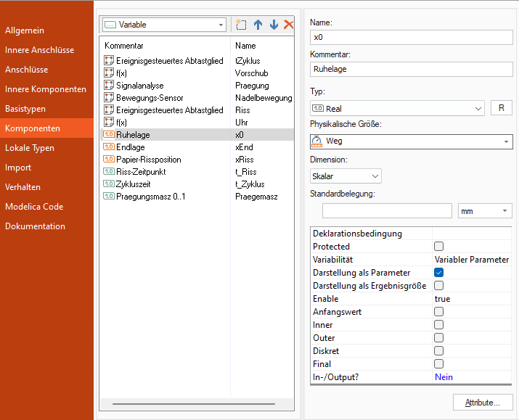Image resolution: width=519 pixels, height=420 pixels.
Task: Click the Endlage variable icon
Action: [109, 147]
